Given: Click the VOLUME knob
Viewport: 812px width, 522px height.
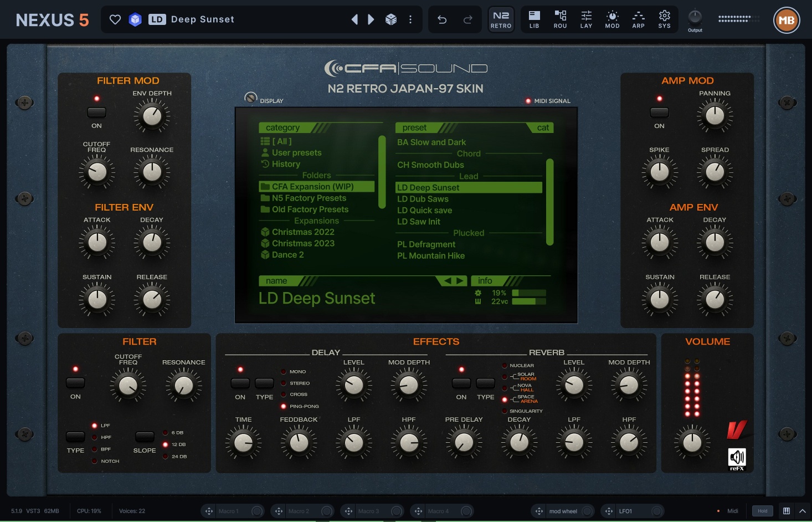Looking at the screenshot, I should (x=692, y=443).
